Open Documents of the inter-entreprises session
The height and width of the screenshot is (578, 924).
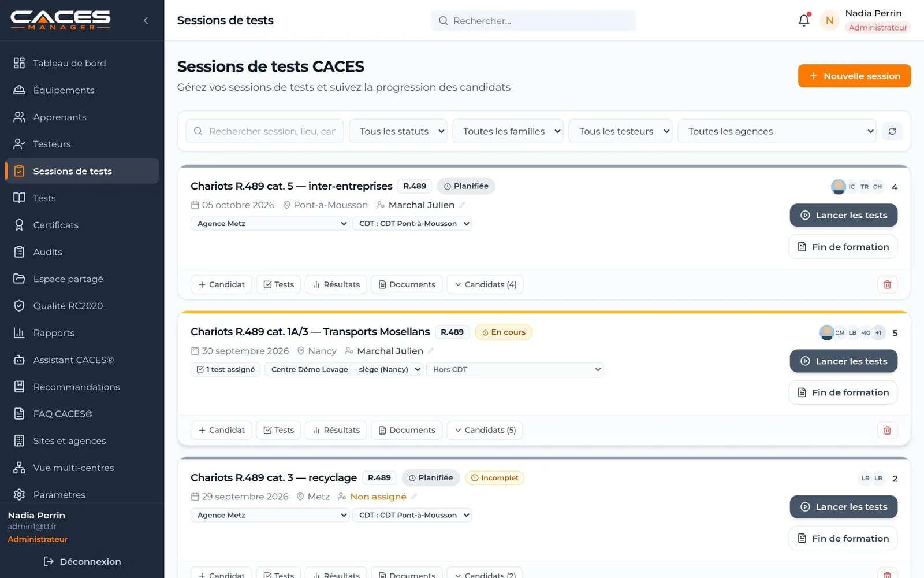click(407, 284)
